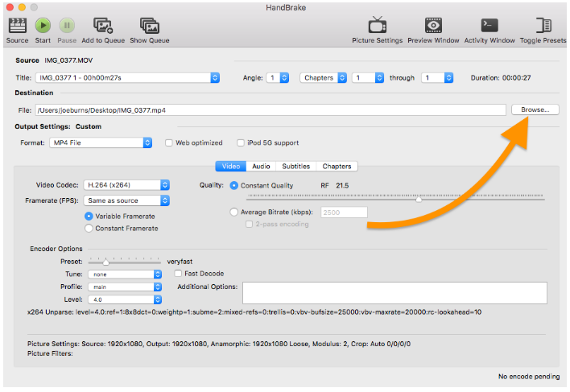This screenshot has width=570, height=392.
Task: Enable the Web optimized checkbox
Action: click(169, 142)
